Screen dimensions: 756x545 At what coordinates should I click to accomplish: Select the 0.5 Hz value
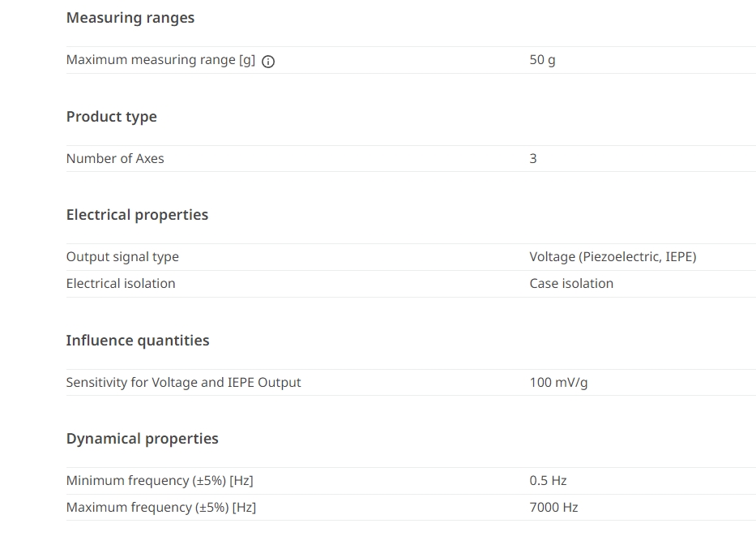point(548,481)
